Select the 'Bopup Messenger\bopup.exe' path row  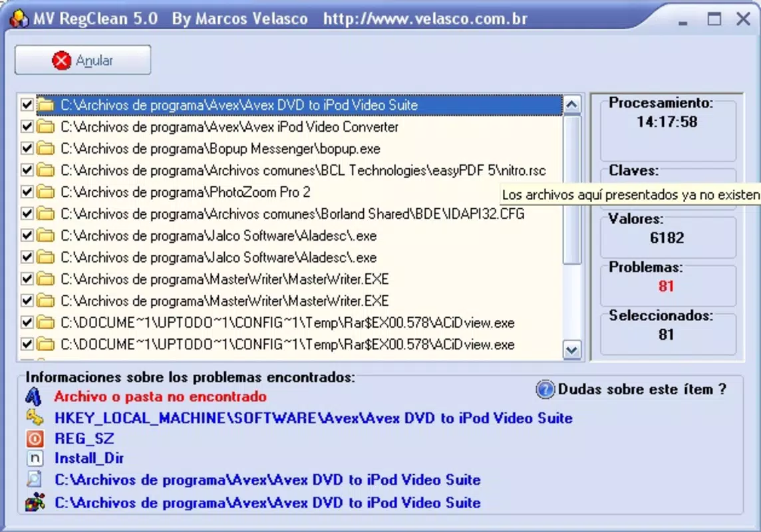[x=220, y=149]
